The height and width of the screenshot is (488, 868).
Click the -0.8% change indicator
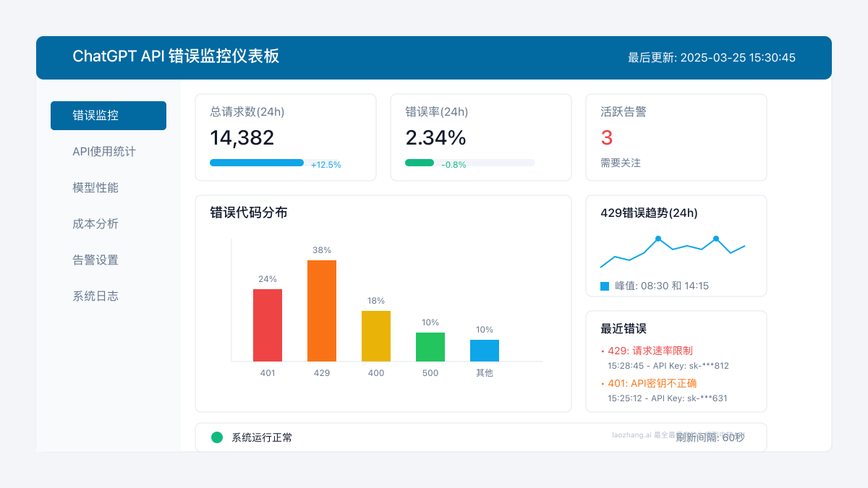pyautogui.click(x=454, y=165)
